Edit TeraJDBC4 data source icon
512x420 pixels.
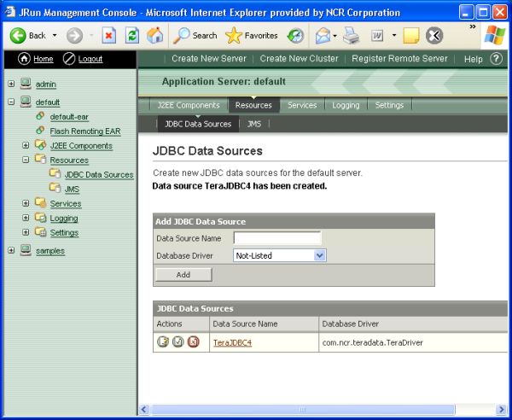[x=163, y=341]
